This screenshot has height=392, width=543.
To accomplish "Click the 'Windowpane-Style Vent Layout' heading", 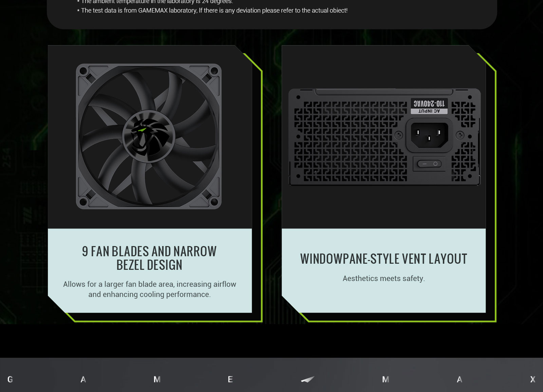I will 383,259.
